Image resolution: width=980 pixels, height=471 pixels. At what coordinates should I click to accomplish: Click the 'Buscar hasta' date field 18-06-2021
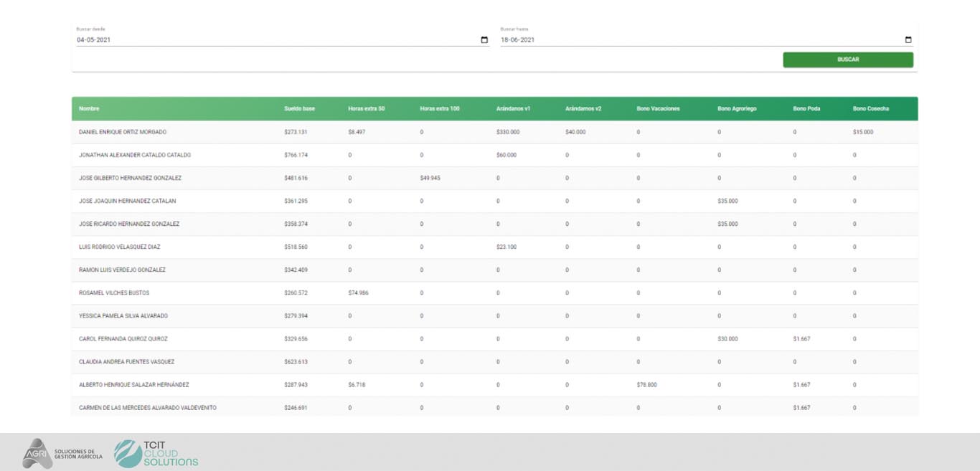pos(696,40)
